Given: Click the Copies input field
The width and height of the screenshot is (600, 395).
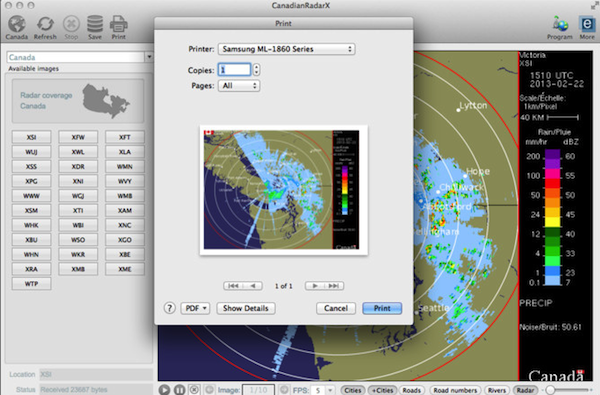Looking at the screenshot, I should pos(234,70).
